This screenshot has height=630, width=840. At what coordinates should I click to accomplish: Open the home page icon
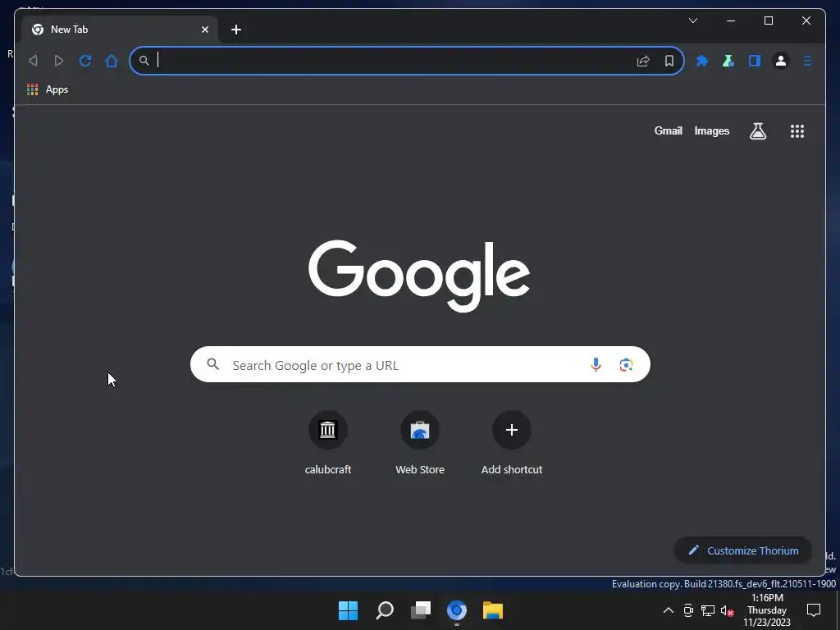pyautogui.click(x=112, y=61)
